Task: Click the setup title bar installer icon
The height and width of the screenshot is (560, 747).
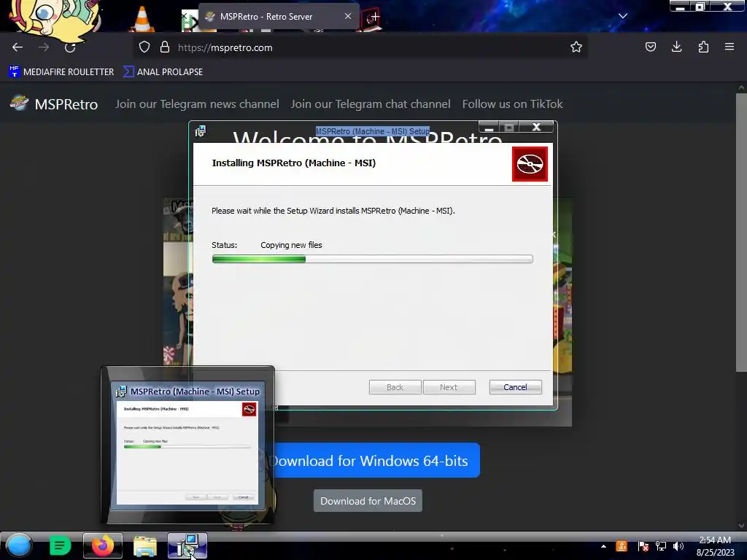Action: [x=201, y=131]
